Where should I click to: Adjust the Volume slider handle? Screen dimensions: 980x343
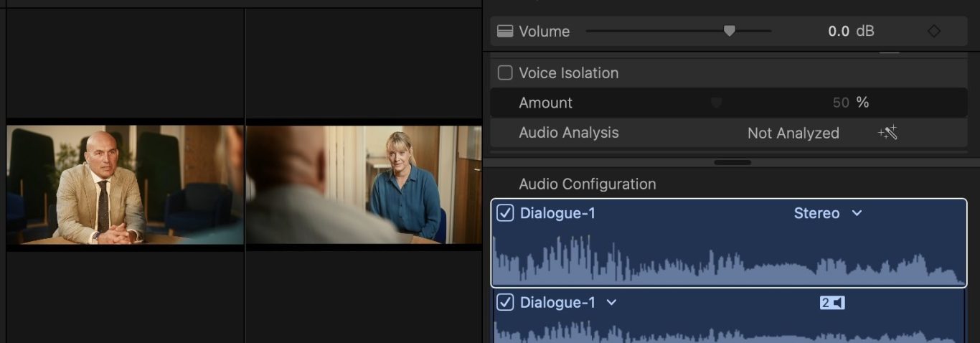(729, 31)
